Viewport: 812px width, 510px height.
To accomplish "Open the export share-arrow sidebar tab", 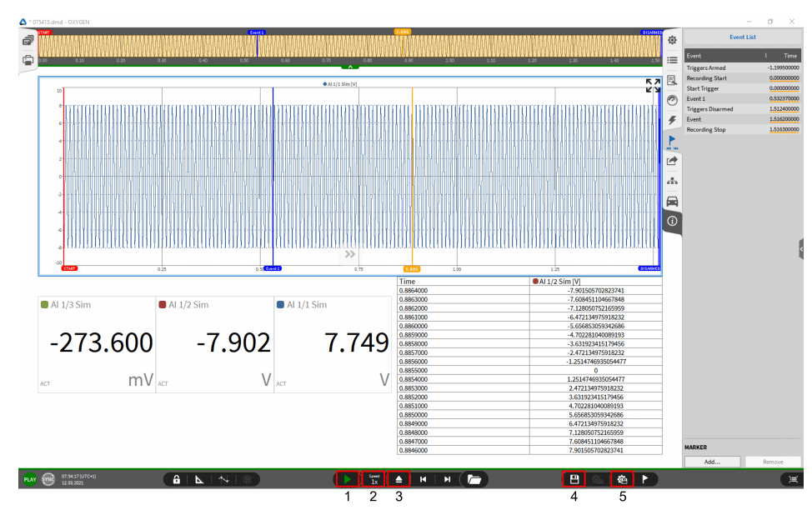I will (x=672, y=161).
